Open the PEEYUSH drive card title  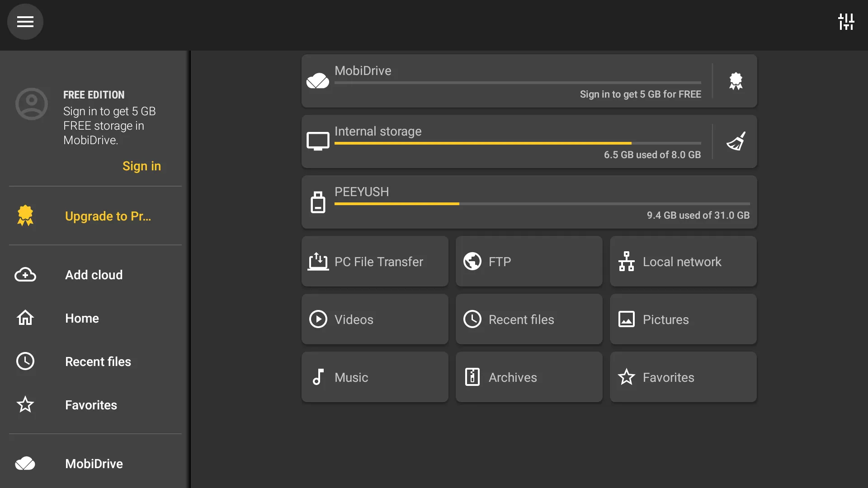pyautogui.click(x=362, y=192)
